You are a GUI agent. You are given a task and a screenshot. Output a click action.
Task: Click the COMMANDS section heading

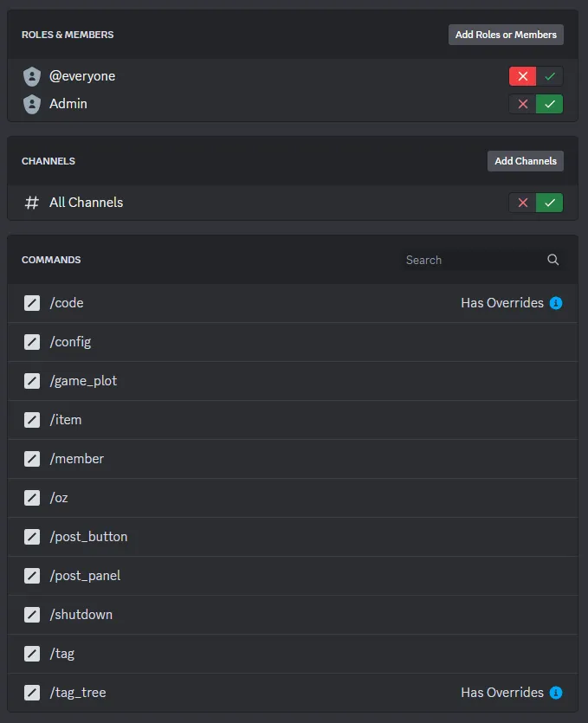(x=51, y=260)
